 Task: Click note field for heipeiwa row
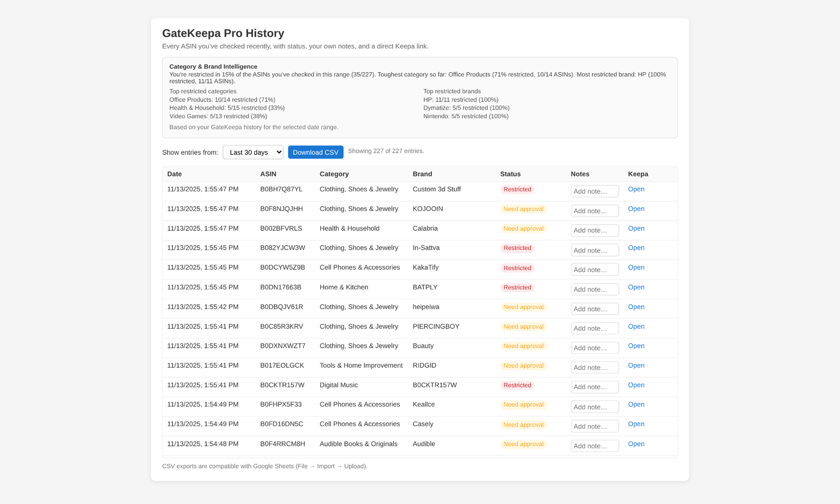coord(594,309)
